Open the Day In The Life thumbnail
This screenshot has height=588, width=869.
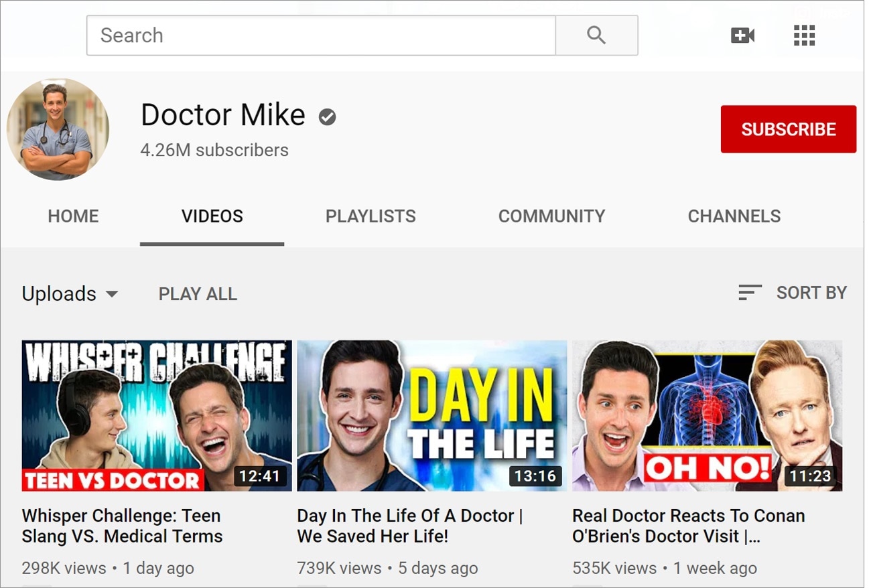(x=431, y=415)
